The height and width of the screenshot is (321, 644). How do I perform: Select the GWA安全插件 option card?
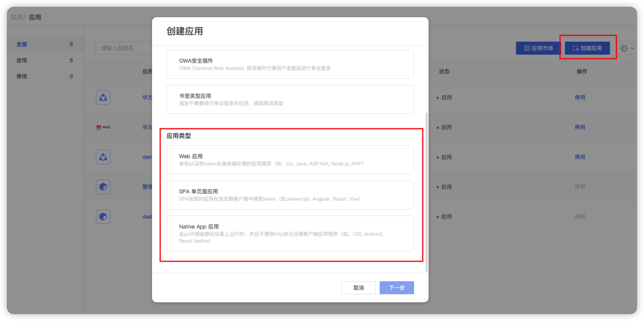point(290,64)
